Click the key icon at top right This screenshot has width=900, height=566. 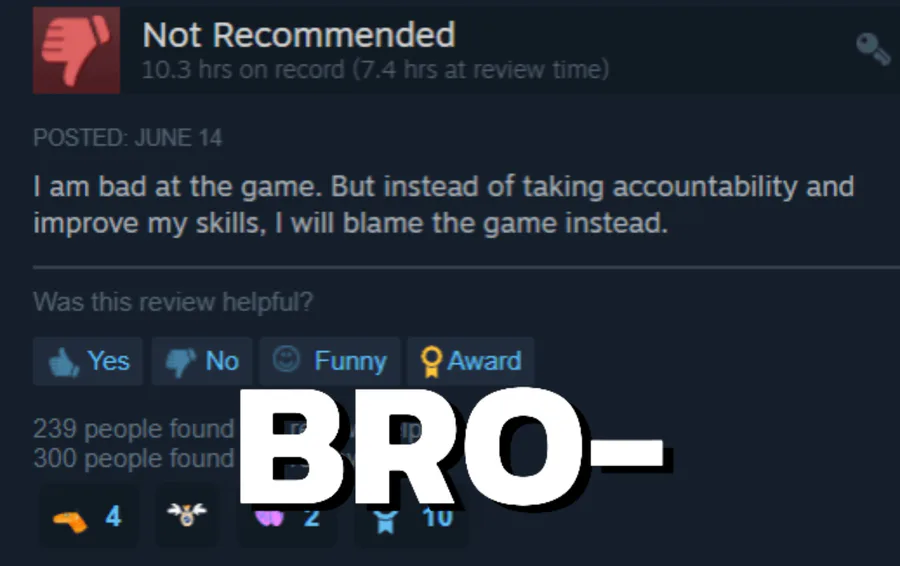click(873, 49)
